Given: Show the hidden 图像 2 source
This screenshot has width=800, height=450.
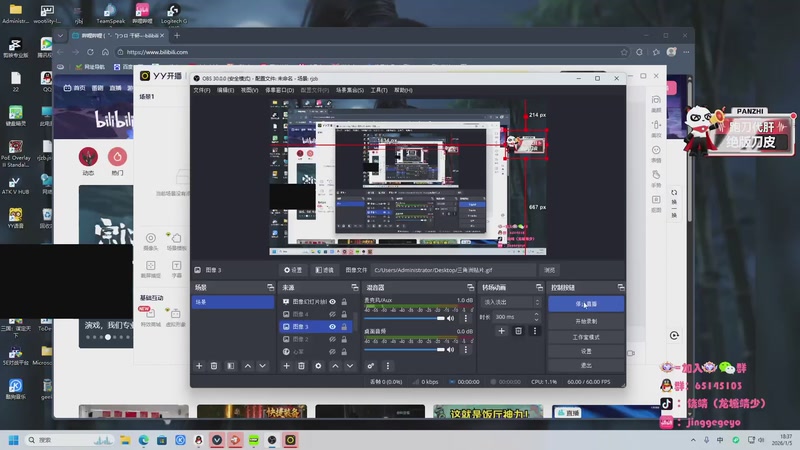Looking at the screenshot, I should click(x=332, y=339).
